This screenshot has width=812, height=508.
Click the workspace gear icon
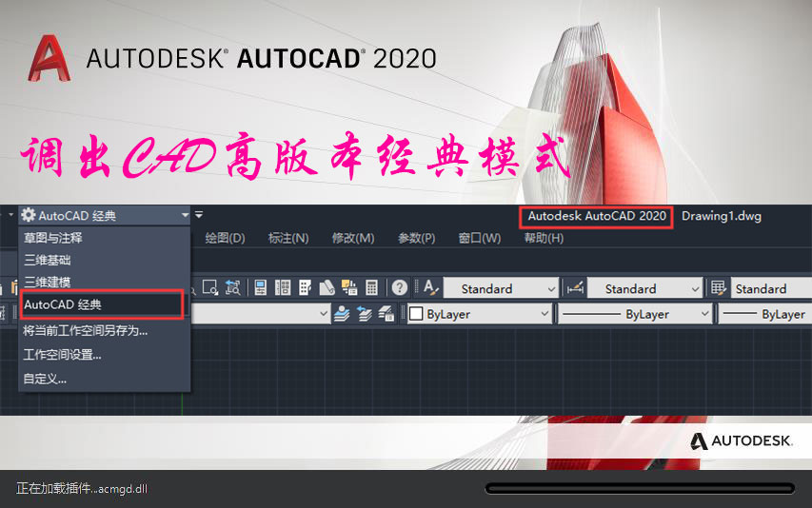[x=28, y=215]
